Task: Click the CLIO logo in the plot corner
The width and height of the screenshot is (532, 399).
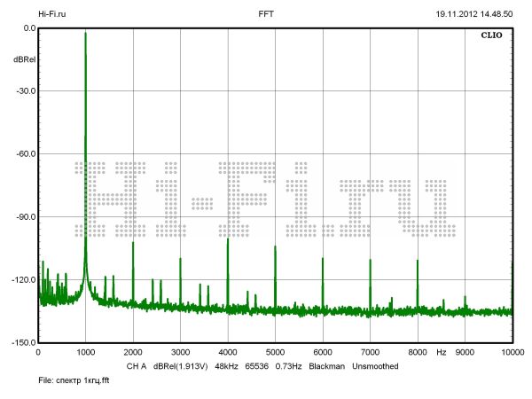Action: [492, 36]
